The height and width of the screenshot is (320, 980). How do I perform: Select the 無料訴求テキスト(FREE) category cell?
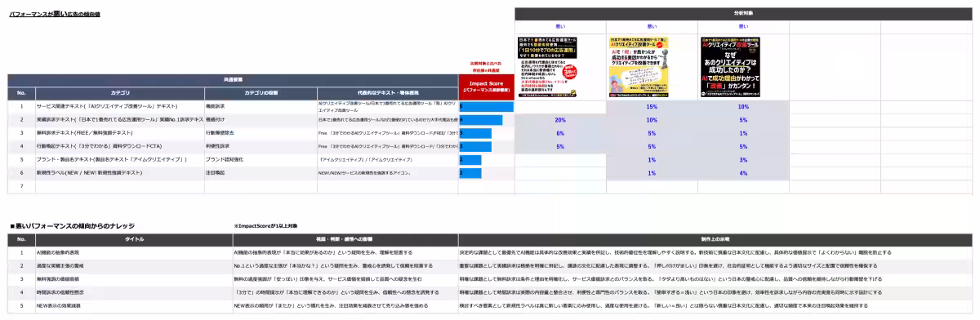pos(119,133)
